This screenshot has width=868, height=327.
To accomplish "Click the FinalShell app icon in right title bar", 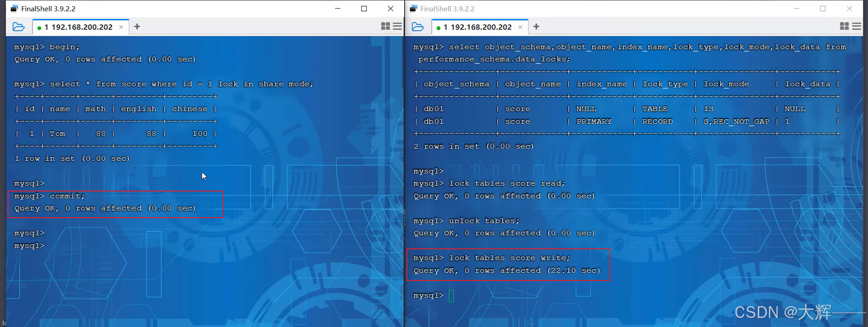I will (414, 9).
